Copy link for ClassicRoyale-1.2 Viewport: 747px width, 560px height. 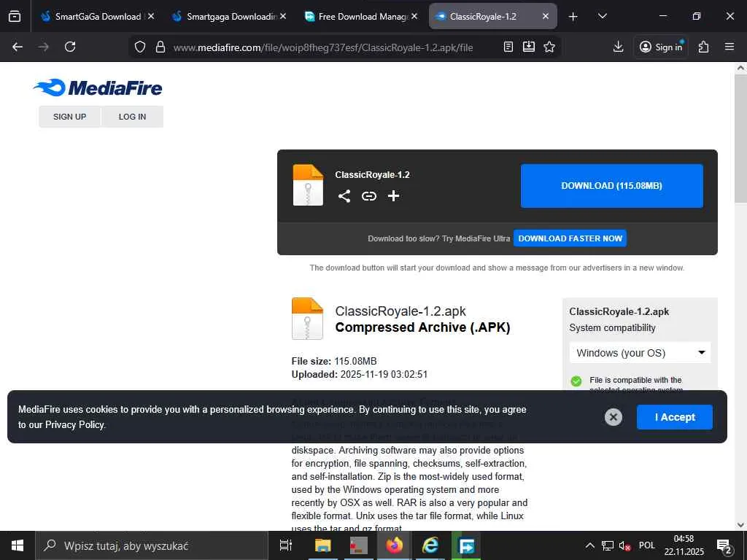(368, 196)
